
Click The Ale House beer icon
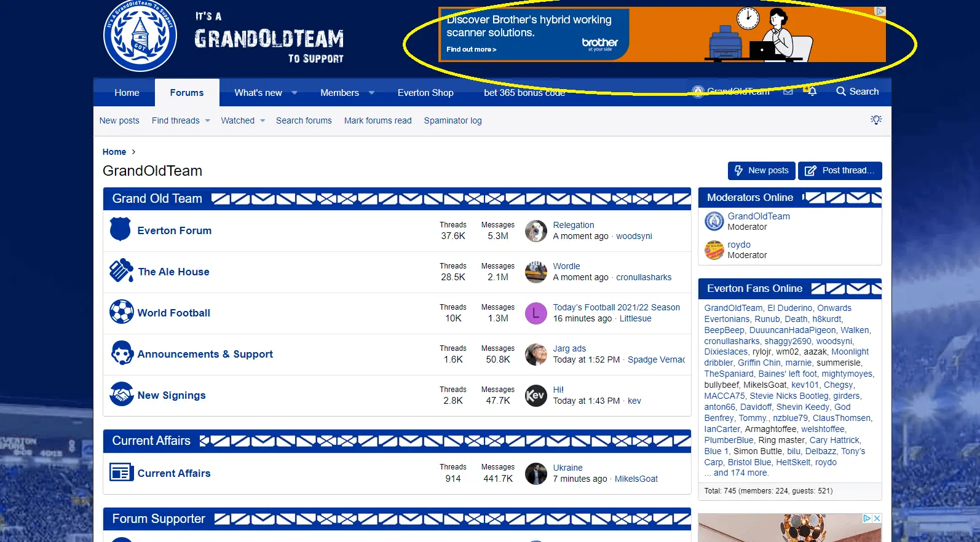click(x=121, y=271)
